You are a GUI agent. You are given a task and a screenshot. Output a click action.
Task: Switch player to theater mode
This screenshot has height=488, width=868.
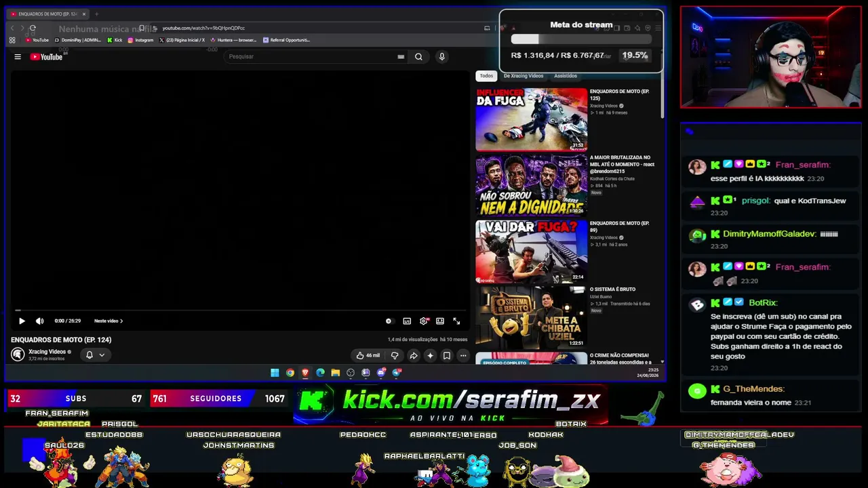click(440, 321)
